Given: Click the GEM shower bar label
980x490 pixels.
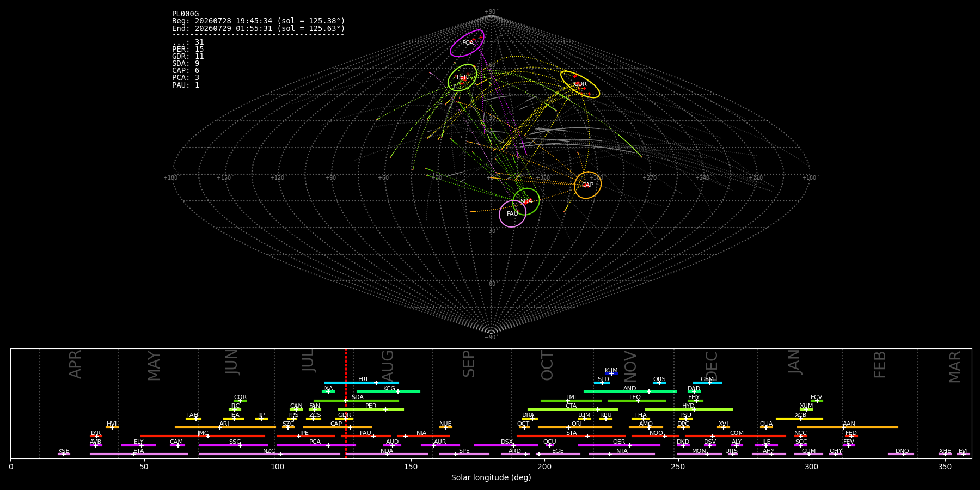Looking at the screenshot, I should (707, 379).
